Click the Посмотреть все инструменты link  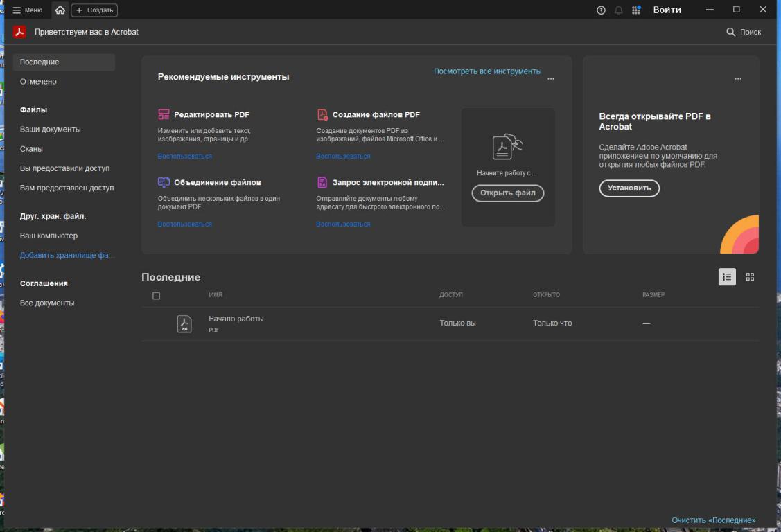[487, 71]
